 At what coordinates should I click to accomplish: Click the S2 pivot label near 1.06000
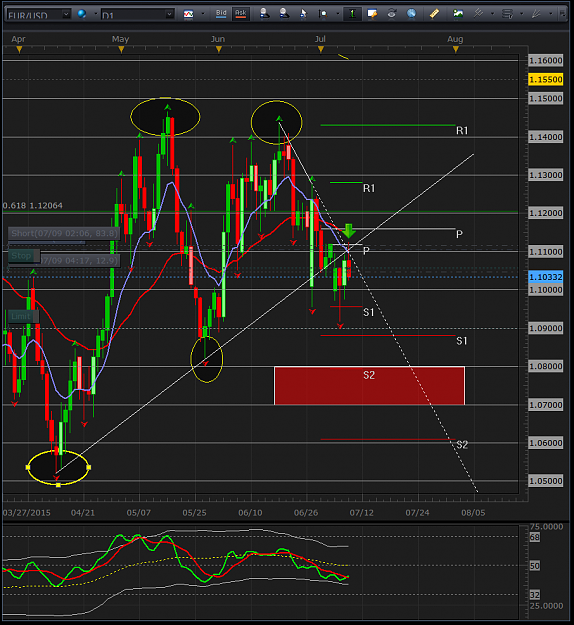(462, 444)
